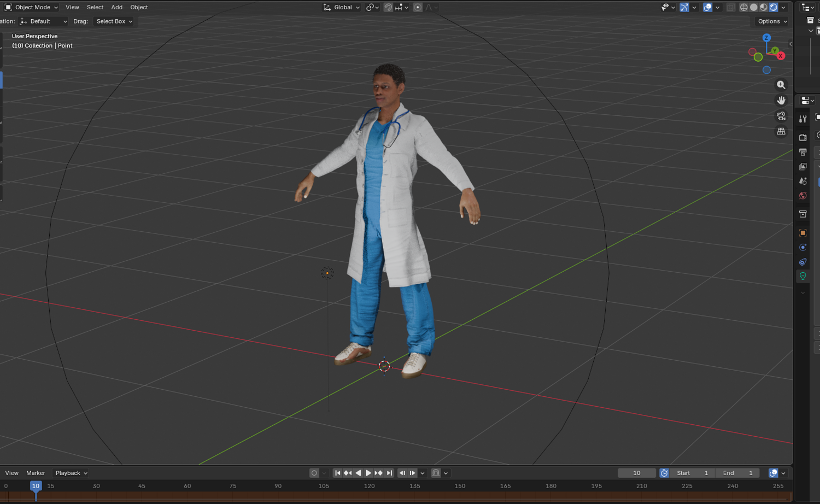The image size is (820, 504).
Task: Open the Object Constraints properties tab
Action: 803,262
